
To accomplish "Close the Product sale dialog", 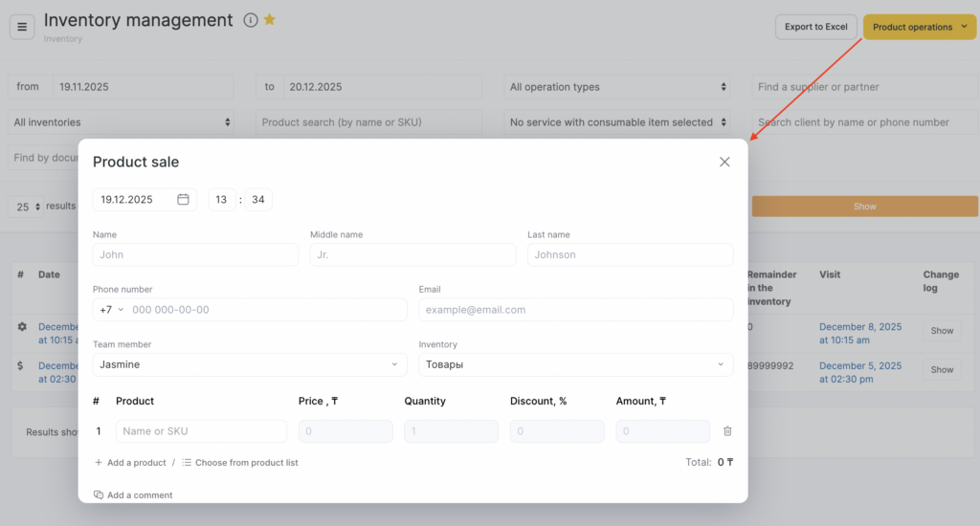I will click(x=724, y=162).
